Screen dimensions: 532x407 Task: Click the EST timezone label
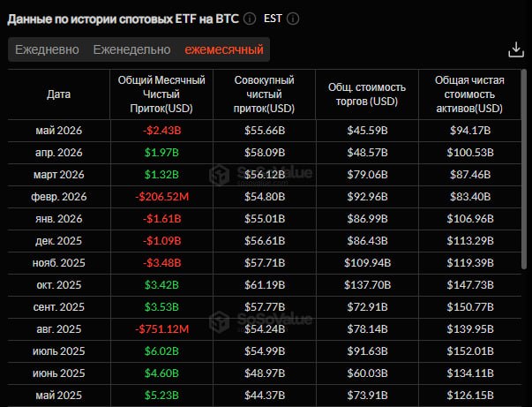[273, 19]
